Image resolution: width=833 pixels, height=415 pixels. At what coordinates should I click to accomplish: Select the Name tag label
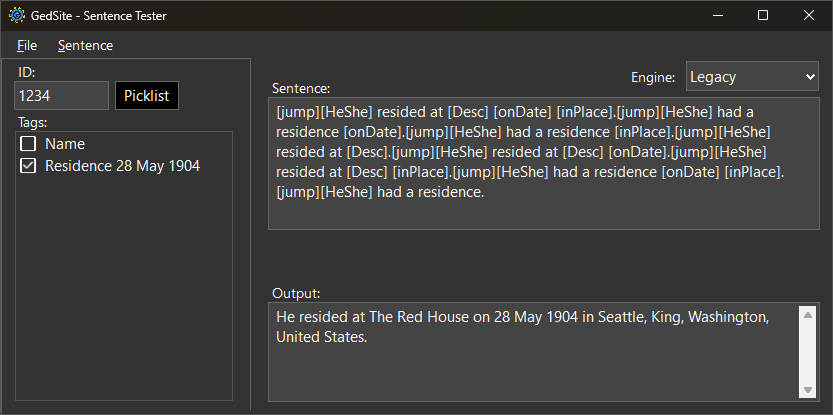65,144
